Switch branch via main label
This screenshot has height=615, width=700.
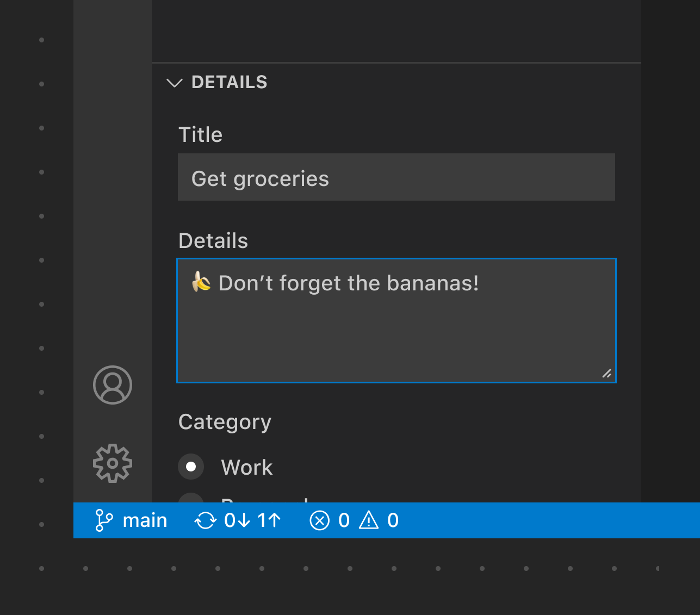coord(145,520)
